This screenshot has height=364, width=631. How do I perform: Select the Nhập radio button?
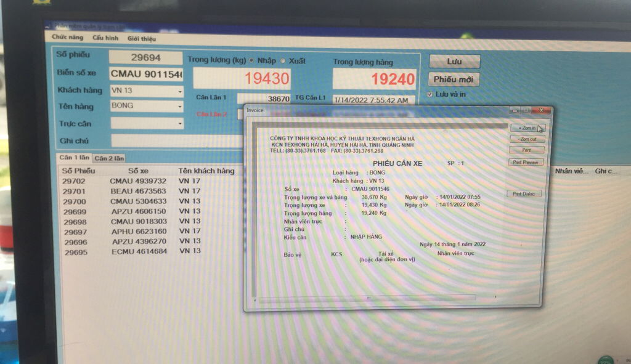point(252,60)
